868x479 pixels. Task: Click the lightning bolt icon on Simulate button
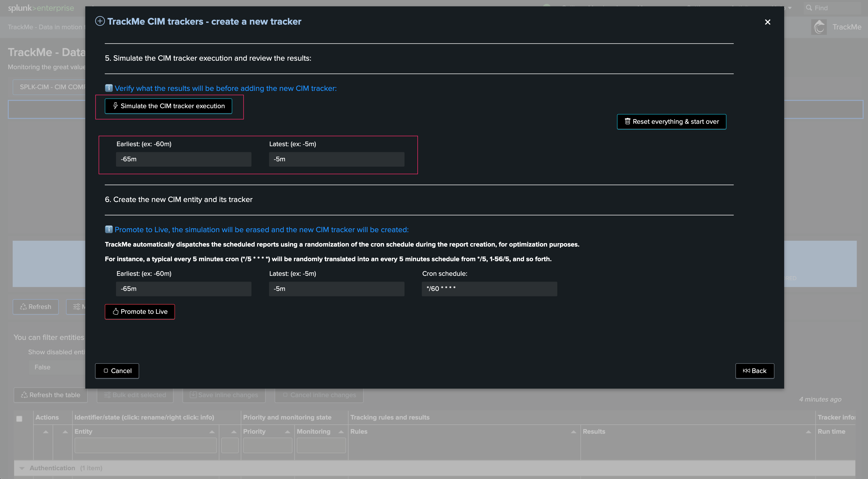(115, 106)
